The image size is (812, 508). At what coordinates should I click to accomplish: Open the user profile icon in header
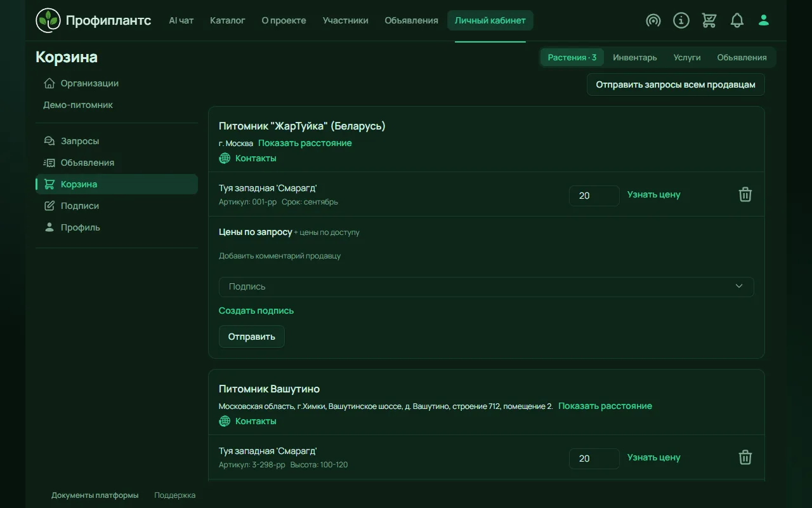click(764, 20)
